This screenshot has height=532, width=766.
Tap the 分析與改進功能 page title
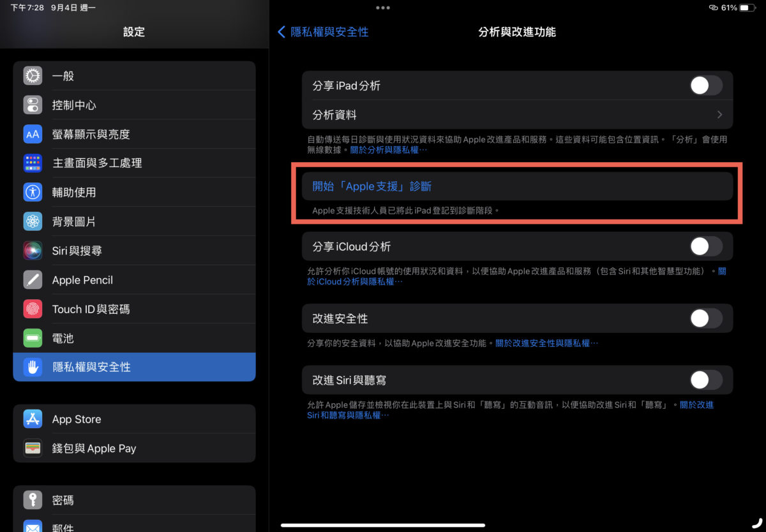(517, 32)
